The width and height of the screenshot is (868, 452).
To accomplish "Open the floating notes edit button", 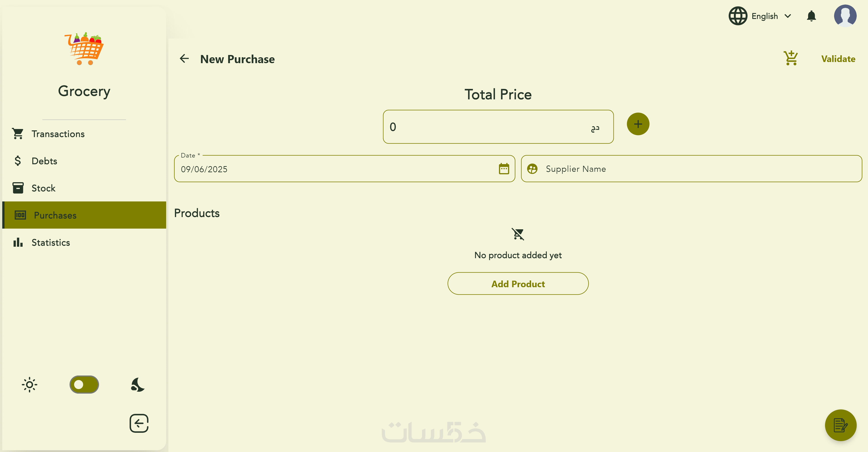I will (x=840, y=425).
